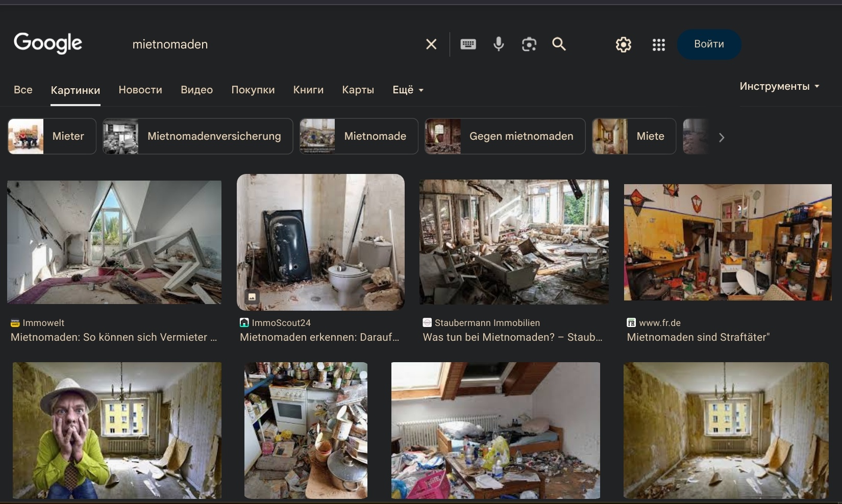The width and height of the screenshot is (842, 504).
Task: Click the ImmoScout24 source label
Action: coord(281,323)
